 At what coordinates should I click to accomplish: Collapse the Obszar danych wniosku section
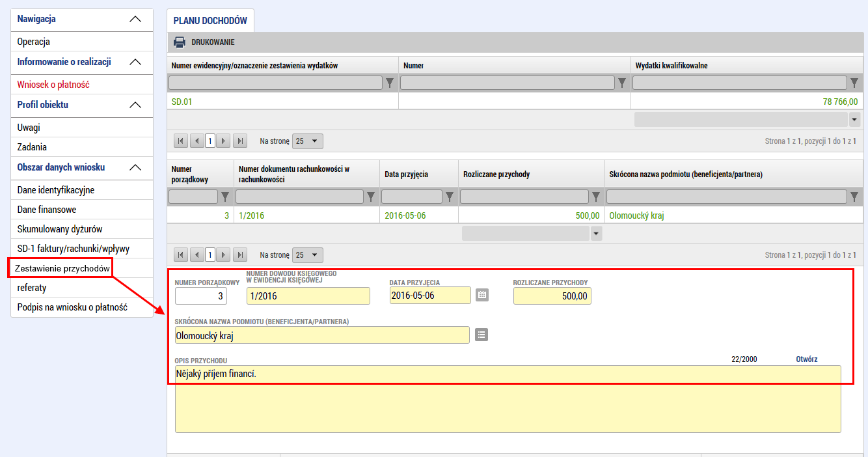(135, 168)
